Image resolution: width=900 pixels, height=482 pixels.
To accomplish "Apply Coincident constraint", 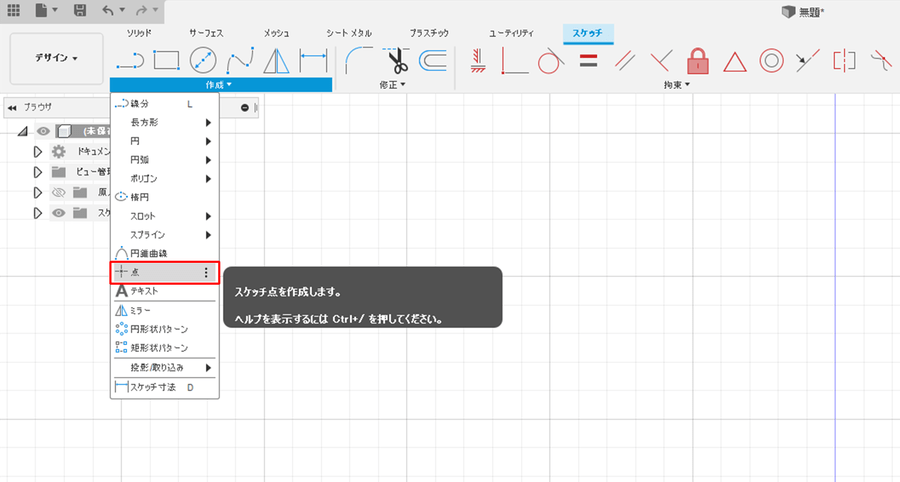I will tap(514, 60).
